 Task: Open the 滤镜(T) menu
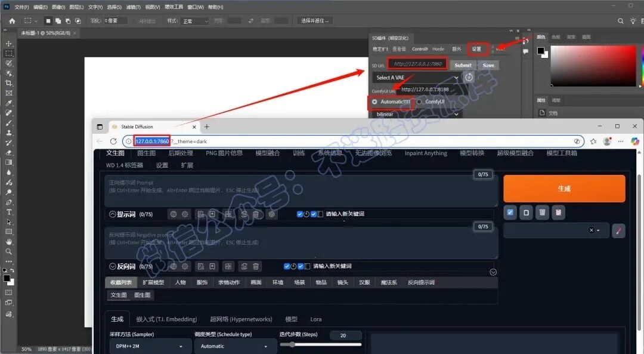133,7
